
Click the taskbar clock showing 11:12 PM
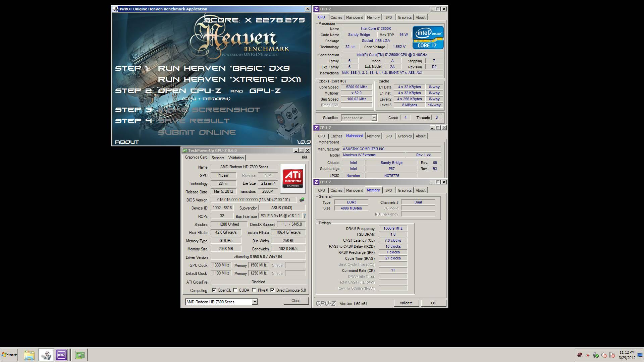pyautogui.click(x=627, y=355)
